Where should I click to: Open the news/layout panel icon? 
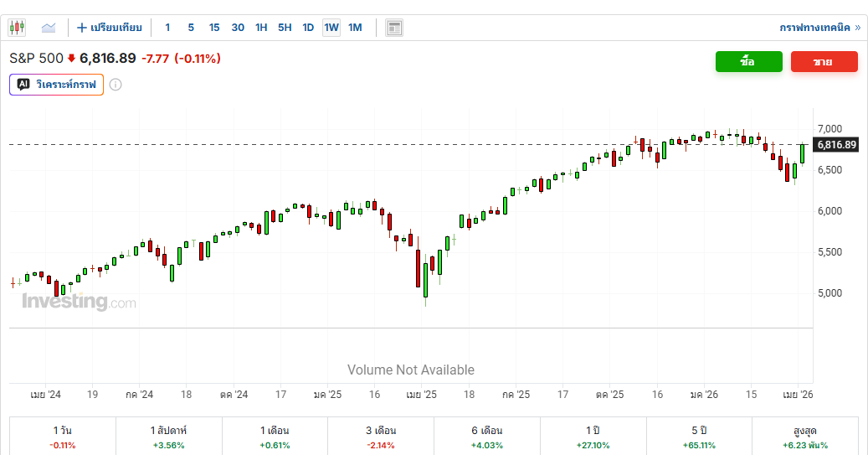(394, 28)
